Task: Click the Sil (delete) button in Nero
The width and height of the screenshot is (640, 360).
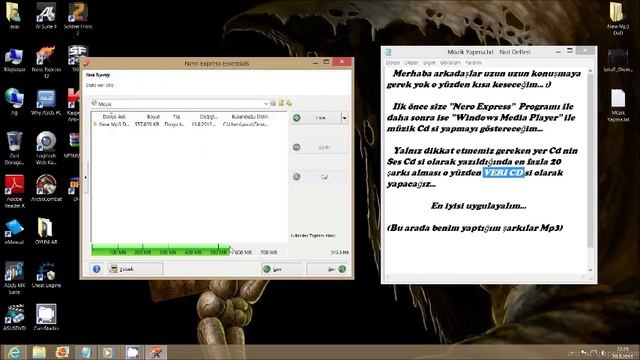Action: pyautogui.click(x=319, y=147)
